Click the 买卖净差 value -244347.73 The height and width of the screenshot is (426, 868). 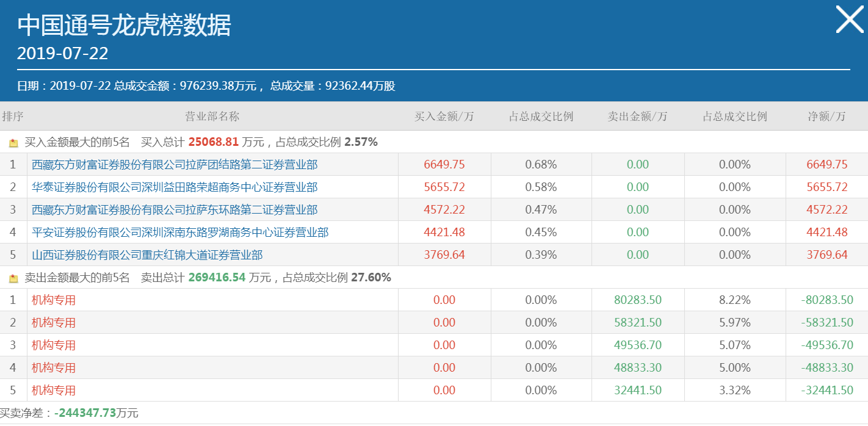click(x=85, y=413)
